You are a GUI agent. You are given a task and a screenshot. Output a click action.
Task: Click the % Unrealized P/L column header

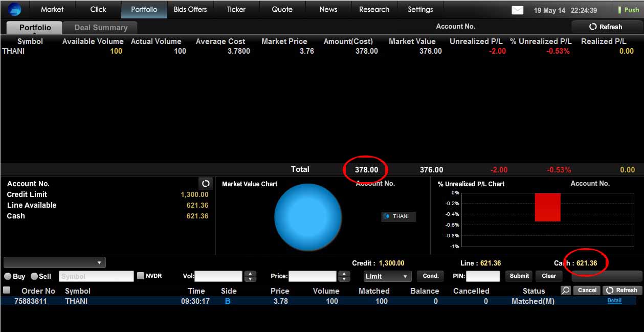point(541,41)
